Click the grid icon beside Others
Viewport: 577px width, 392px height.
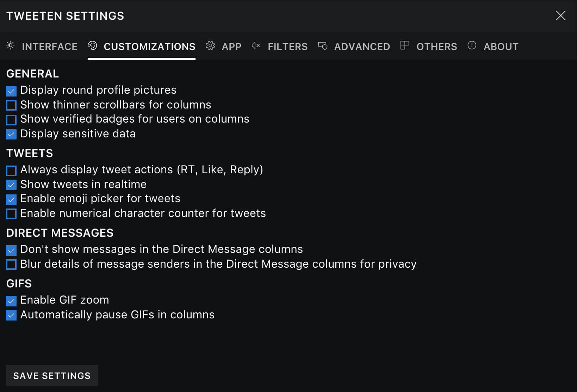pos(405,45)
